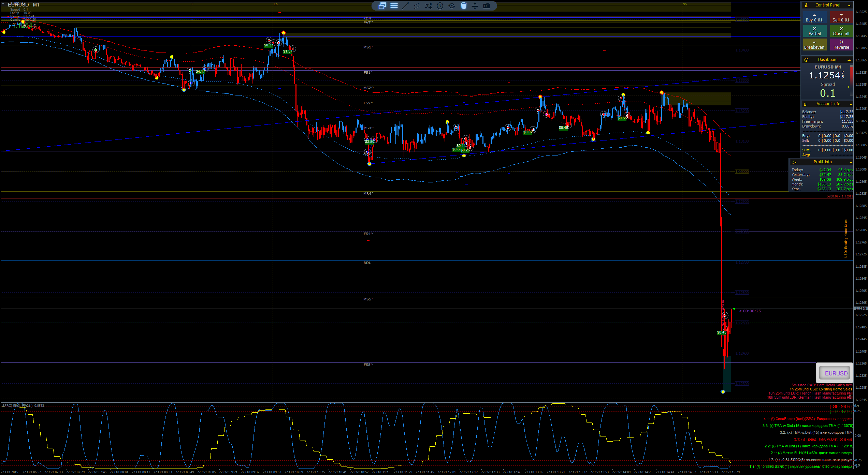This screenshot has height=475, width=868.
Task: Click the FS1^ level label
Action: coord(368,73)
